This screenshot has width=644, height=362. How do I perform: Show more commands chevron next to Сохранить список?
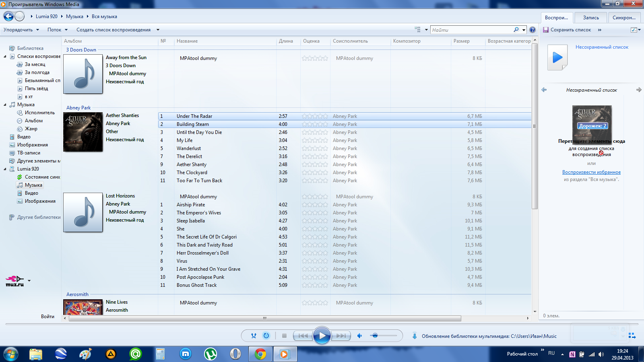[x=599, y=30]
